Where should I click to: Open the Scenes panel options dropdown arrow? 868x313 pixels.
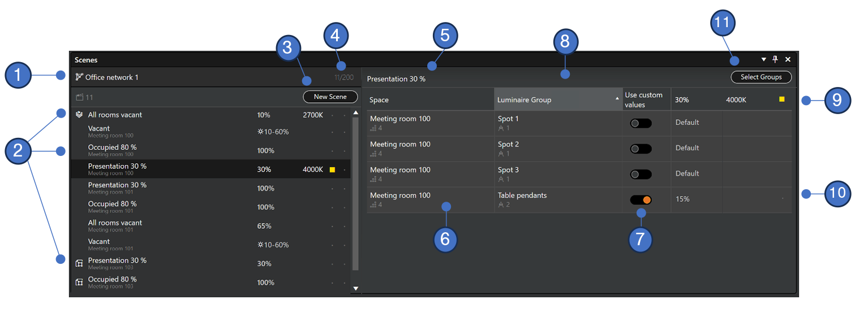(763, 59)
